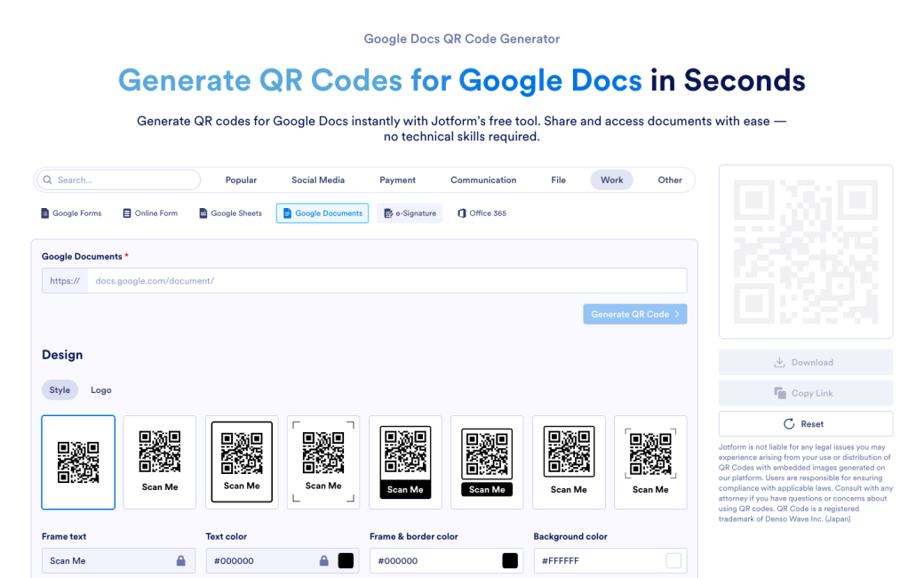Image resolution: width=924 pixels, height=578 pixels.
Task: Click the Google Sheets icon
Action: click(203, 213)
